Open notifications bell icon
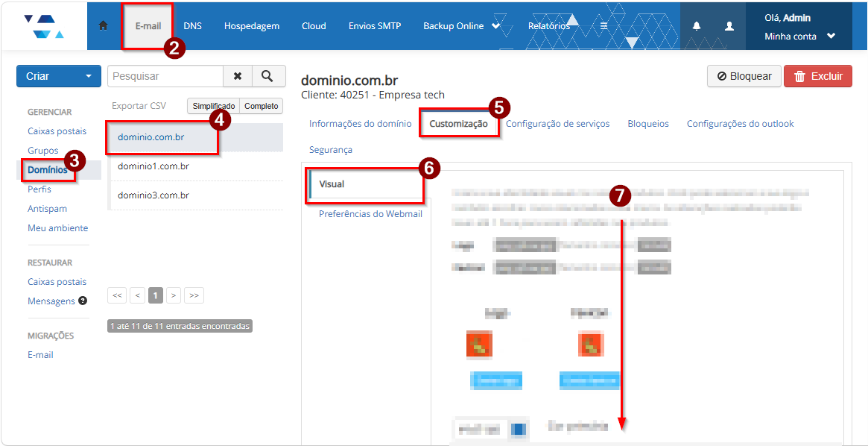This screenshot has height=446, width=868. point(697,26)
